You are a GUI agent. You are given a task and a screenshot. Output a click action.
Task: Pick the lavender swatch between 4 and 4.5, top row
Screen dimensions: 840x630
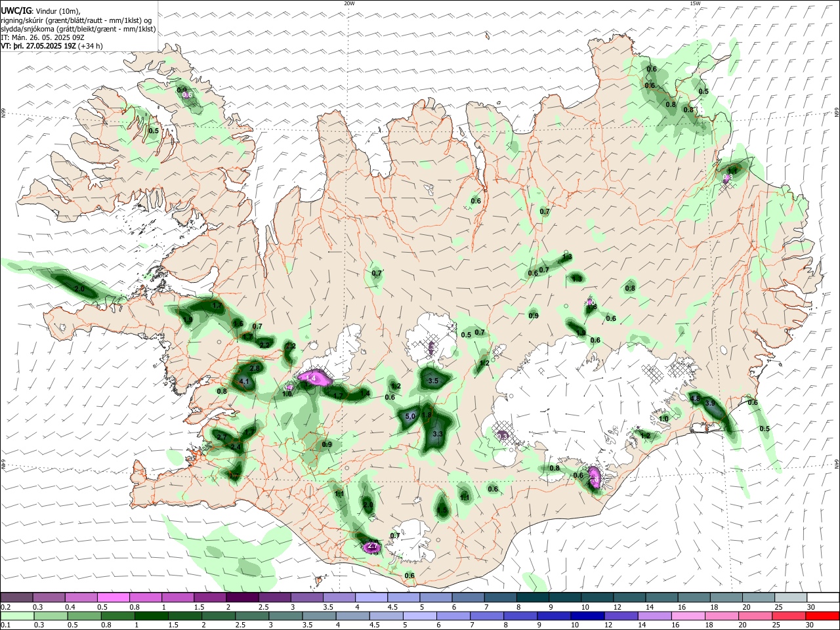click(371, 597)
